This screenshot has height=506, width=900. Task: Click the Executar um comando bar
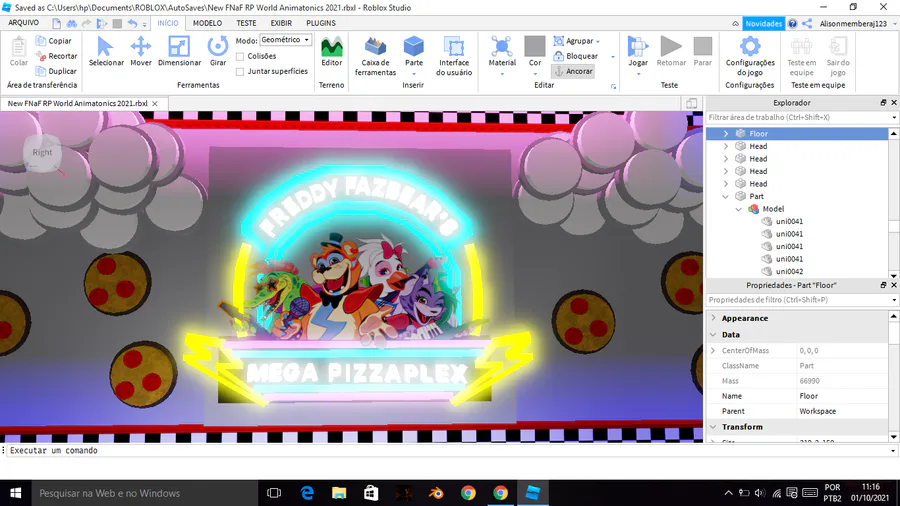pyautogui.click(x=448, y=451)
